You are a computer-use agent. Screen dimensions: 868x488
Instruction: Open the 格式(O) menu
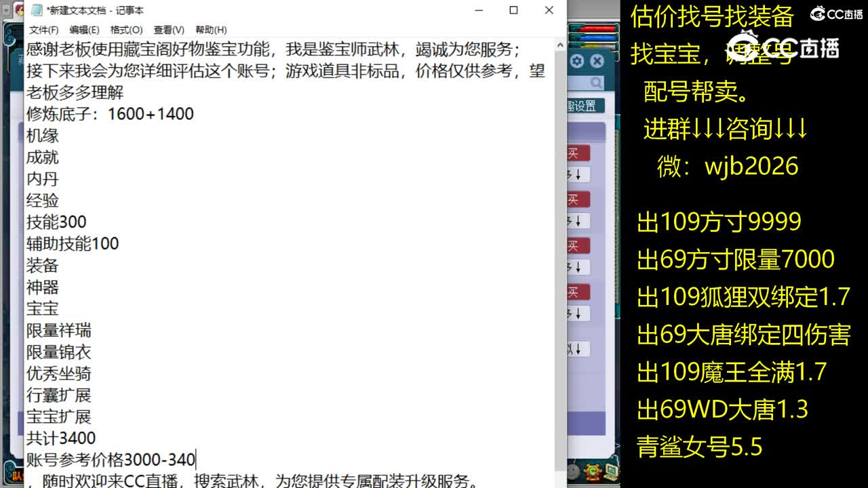pos(126,30)
